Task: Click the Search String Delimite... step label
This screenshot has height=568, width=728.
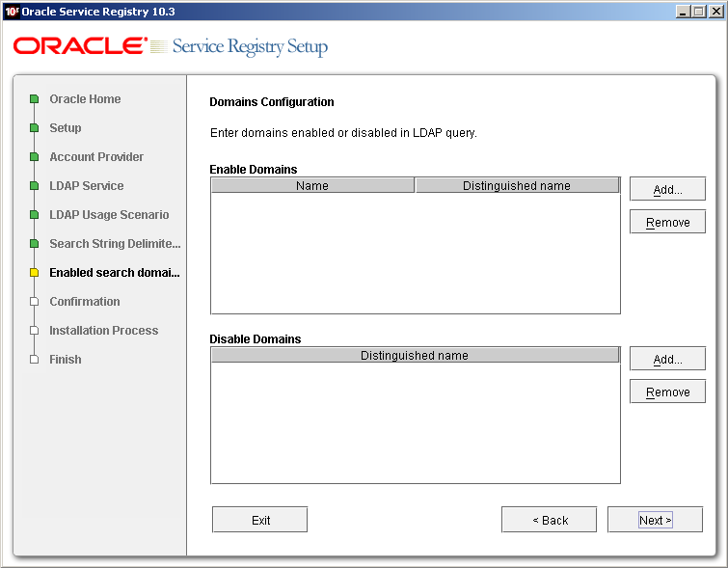Action: click(115, 243)
